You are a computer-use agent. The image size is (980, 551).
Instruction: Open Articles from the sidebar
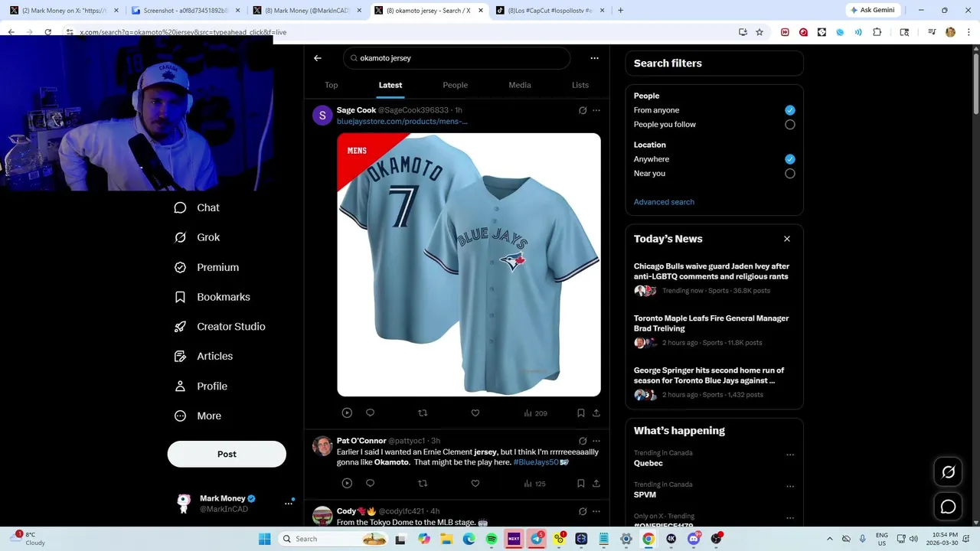coord(204,356)
